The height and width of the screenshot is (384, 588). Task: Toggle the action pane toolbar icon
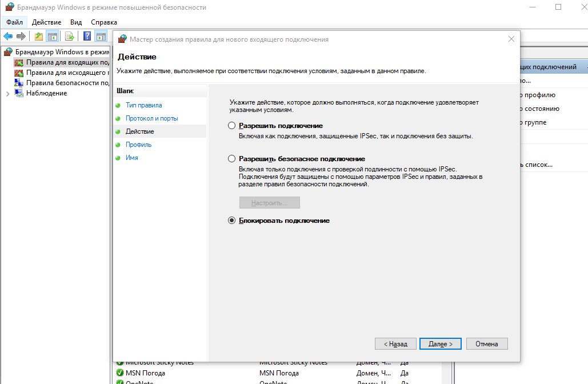pyautogui.click(x=101, y=37)
